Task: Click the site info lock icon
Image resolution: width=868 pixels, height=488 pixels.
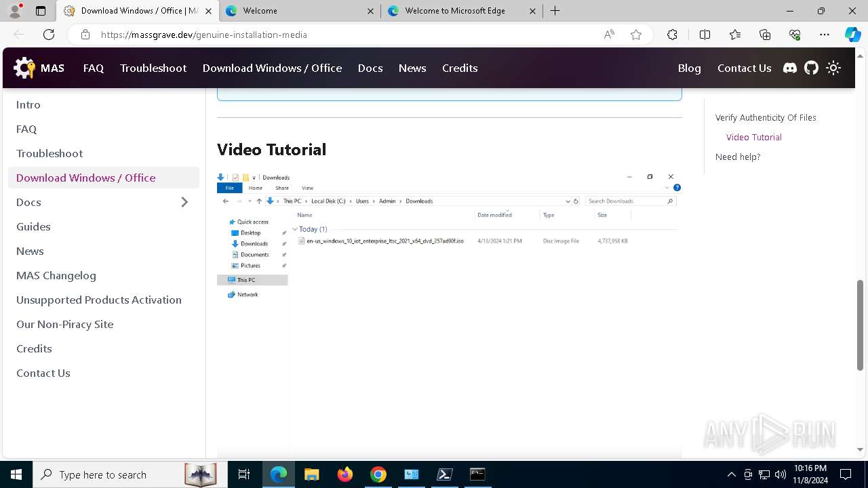Action: pyautogui.click(x=85, y=35)
